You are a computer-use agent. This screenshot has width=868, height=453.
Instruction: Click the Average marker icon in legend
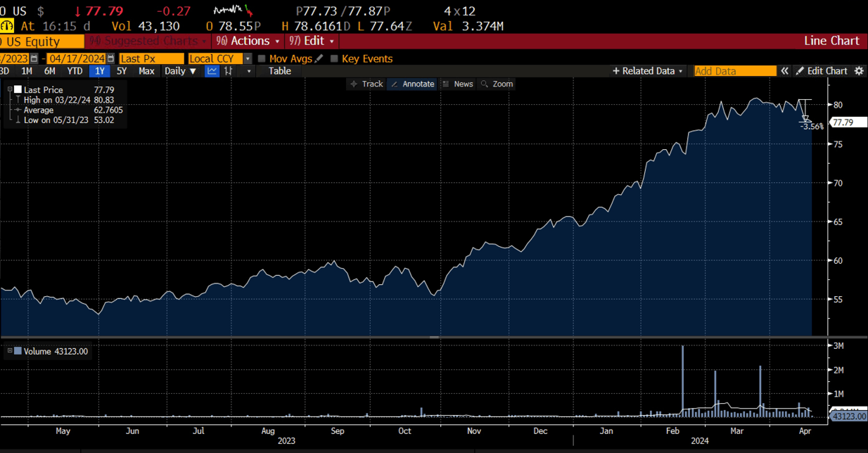point(18,110)
